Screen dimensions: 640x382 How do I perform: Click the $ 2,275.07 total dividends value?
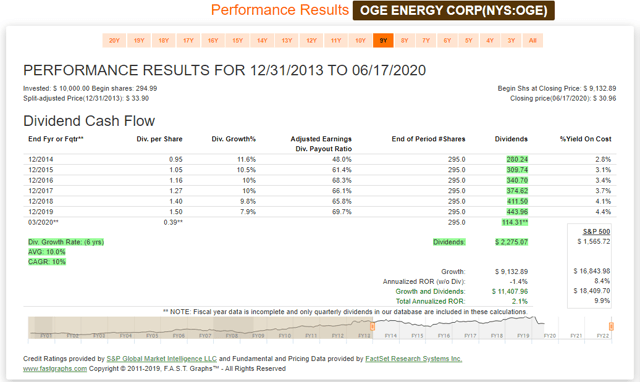(511, 242)
